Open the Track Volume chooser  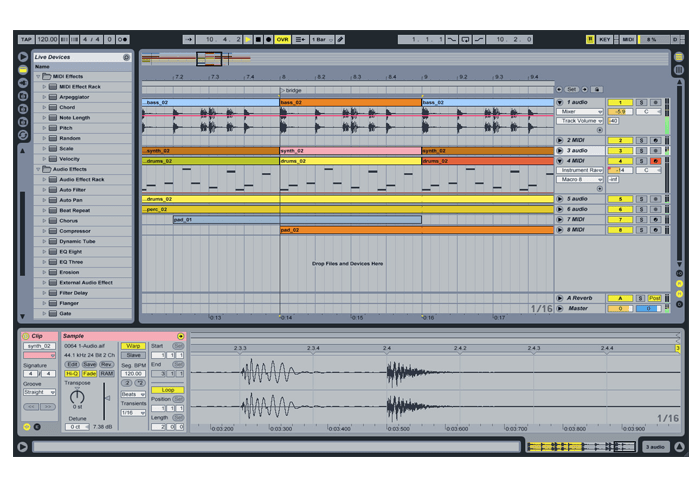(580, 121)
